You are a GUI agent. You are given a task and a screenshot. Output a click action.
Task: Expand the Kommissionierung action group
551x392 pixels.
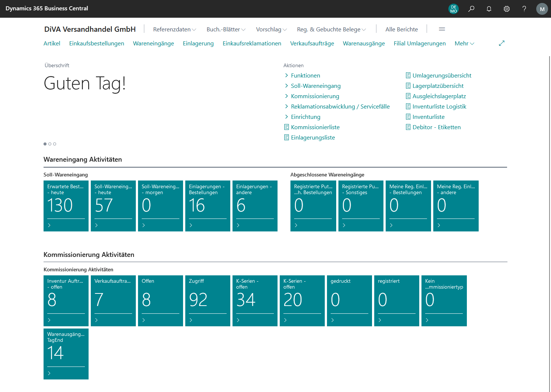click(x=311, y=96)
